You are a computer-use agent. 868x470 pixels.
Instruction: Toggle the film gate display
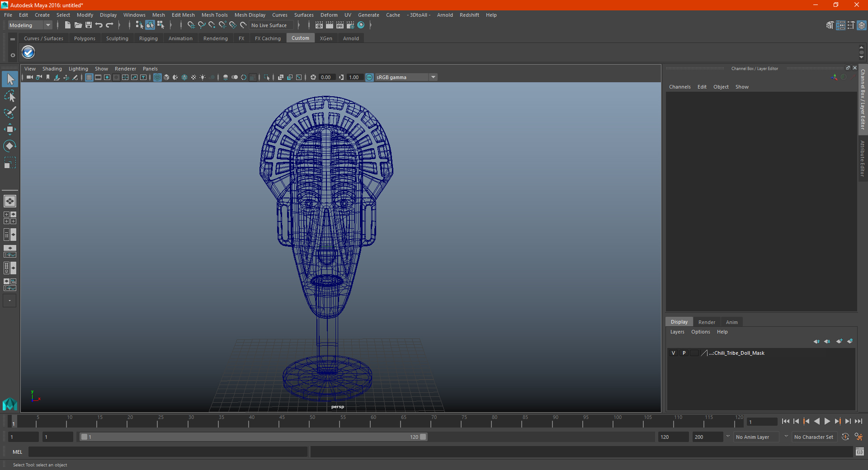pos(98,77)
